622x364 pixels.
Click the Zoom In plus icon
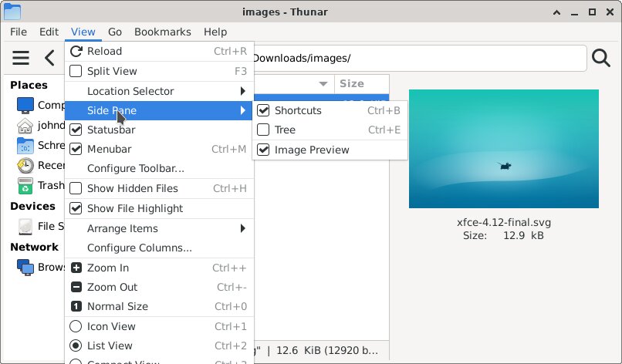(x=76, y=268)
